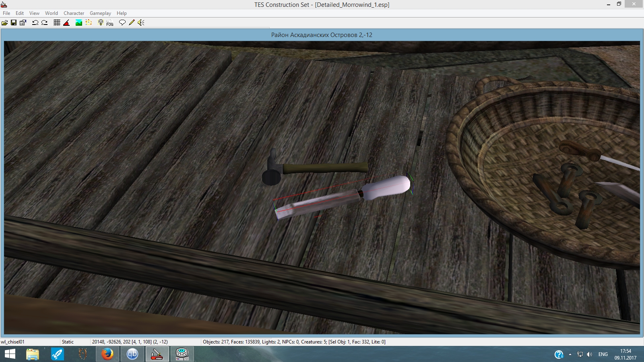Click the 'Static' status bar entry
The width and height of the screenshot is (644, 362).
68,342
